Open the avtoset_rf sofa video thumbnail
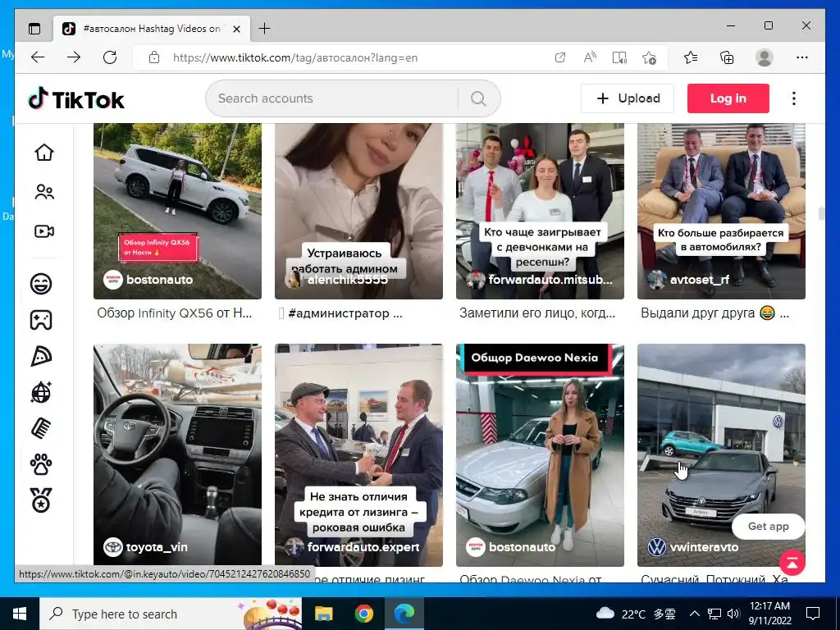Screen dimensions: 840x630 coord(721,211)
